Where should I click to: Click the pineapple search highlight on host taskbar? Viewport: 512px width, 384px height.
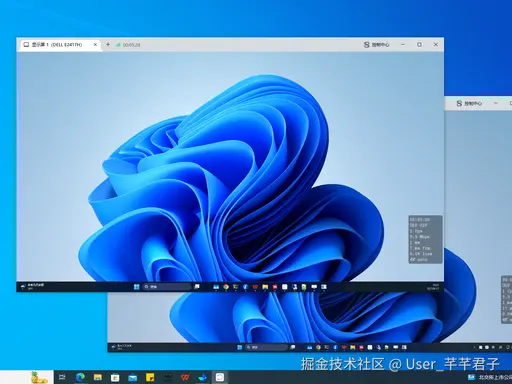click(39, 377)
